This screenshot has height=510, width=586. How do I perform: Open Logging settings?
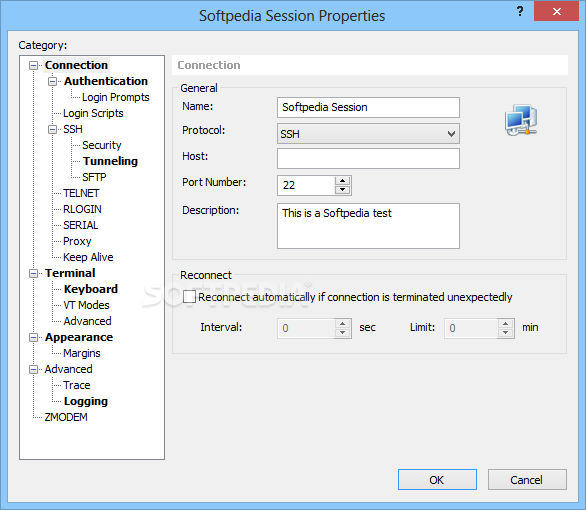[x=86, y=401]
